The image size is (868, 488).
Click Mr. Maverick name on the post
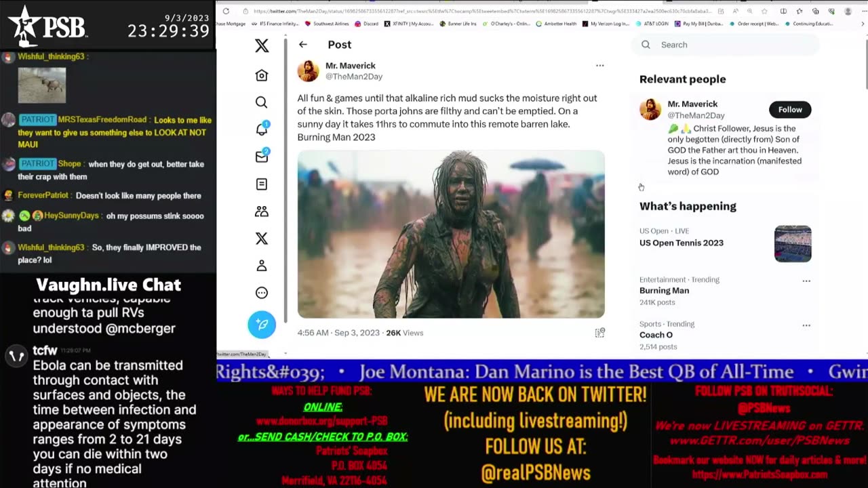coord(351,66)
